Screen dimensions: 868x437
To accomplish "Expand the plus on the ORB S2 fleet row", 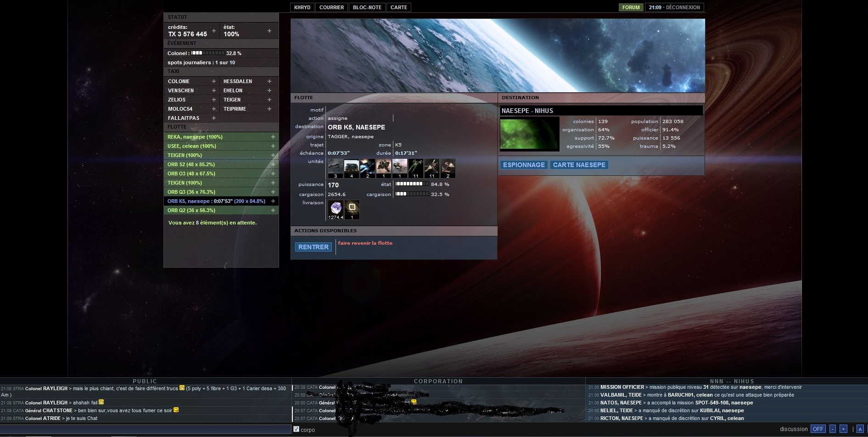I will point(273,164).
